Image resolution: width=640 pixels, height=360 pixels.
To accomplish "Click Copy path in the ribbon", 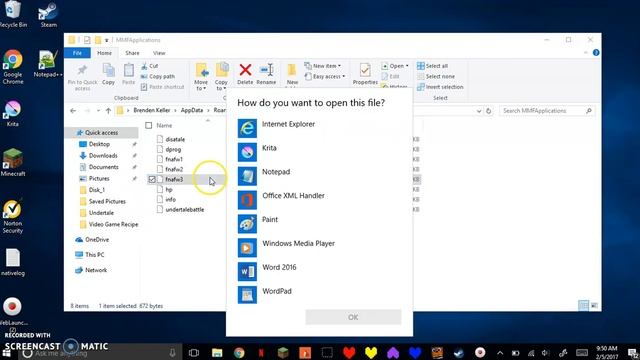I will coord(158,76).
